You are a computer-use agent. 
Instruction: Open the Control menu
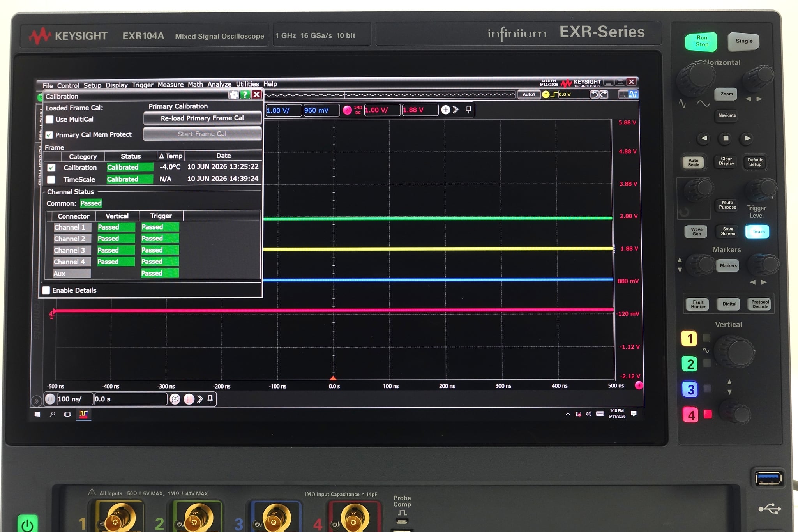pyautogui.click(x=68, y=85)
